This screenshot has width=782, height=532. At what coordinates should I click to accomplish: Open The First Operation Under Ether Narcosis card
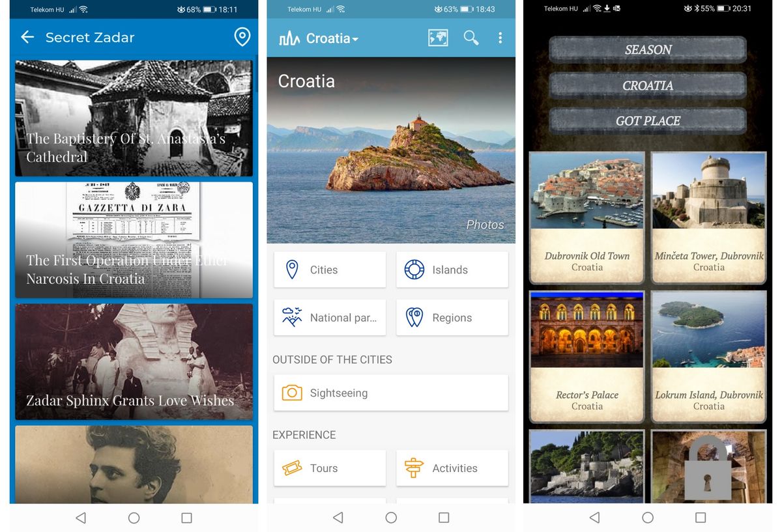click(x=134, y=240)
